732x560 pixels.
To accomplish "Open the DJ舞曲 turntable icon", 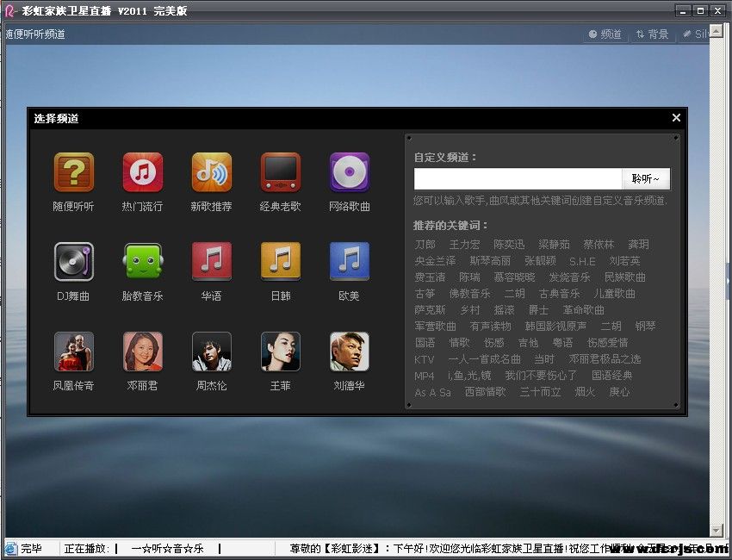I will point(73,262).
